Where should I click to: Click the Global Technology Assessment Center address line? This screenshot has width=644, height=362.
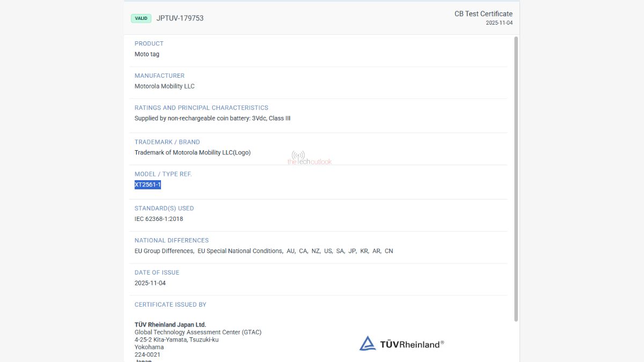coord(197,332)
